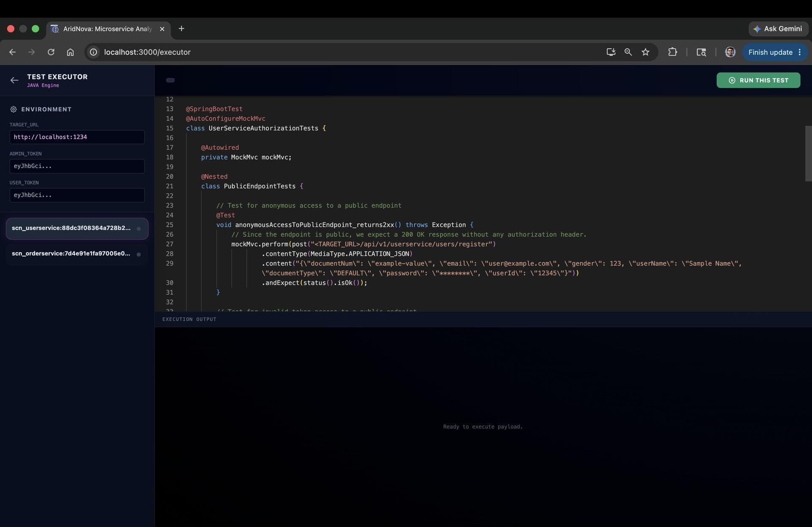Click the .andExpect(status().isOk()) line
The width and height of the screenshot is (812, 527).
[x=314, y=283]
